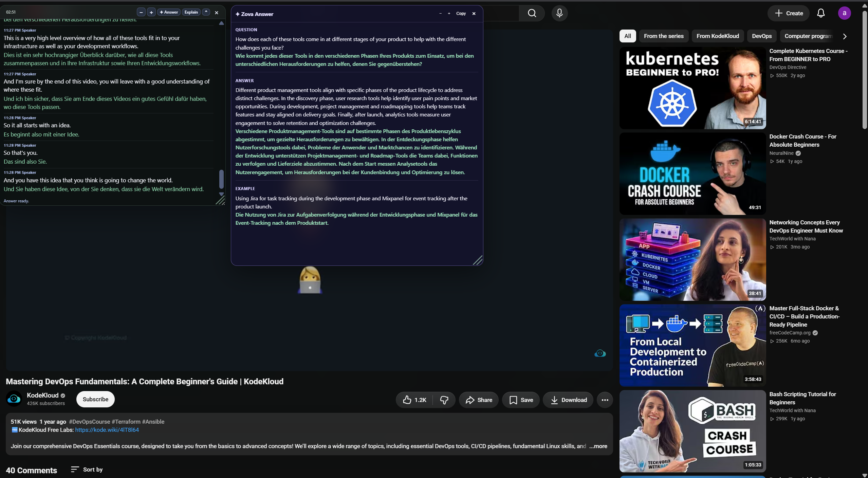Visit the NeuralNine channel name

(x=781, y=153)
